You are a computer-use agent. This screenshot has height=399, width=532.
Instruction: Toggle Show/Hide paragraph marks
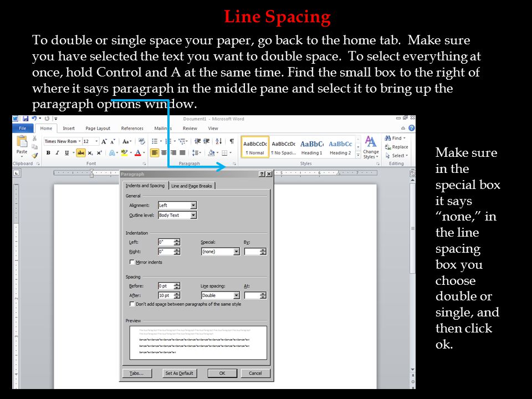pos(232,141)
